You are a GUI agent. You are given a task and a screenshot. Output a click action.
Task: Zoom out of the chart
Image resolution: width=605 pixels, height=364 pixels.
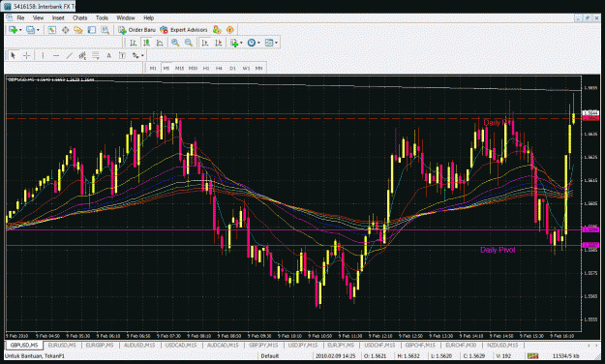(x=189, y=43)
